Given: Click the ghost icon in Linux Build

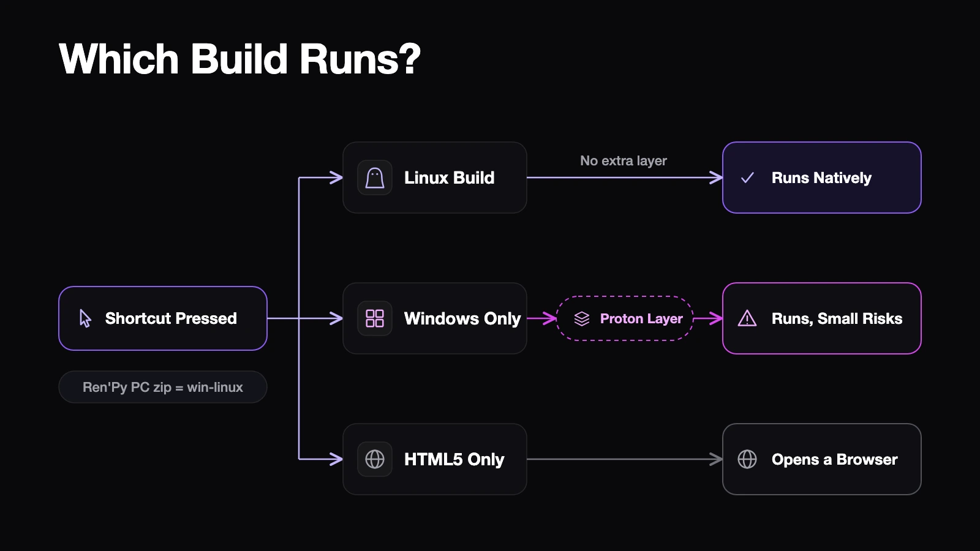Looking at the screenshot, I should 375,178.
